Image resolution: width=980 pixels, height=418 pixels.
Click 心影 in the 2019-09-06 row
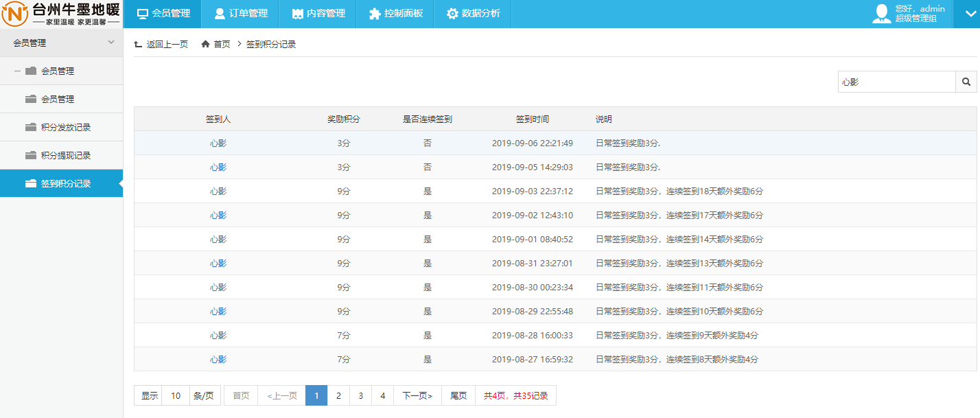[218, 143]
